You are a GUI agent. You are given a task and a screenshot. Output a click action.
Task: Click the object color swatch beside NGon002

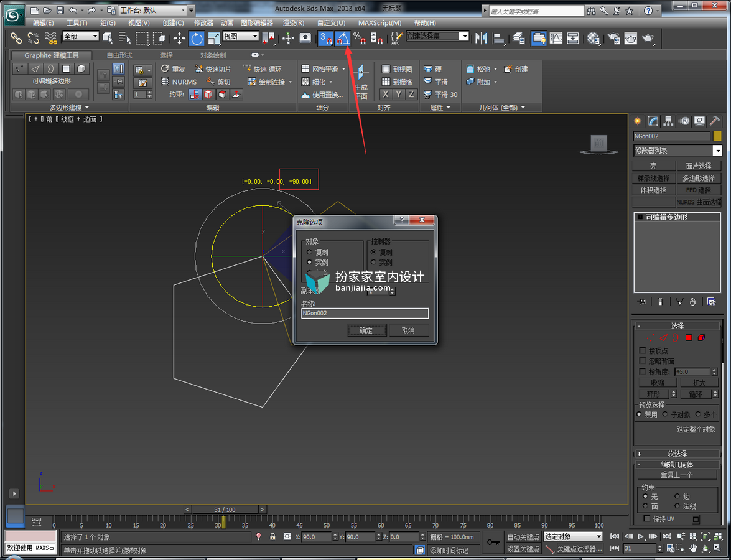tap(717, 136)
